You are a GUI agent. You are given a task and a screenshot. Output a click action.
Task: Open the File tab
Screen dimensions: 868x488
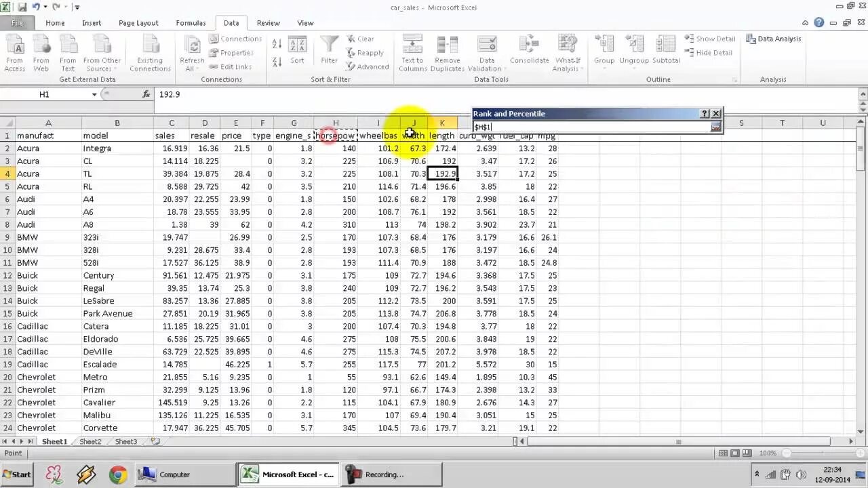17,23
